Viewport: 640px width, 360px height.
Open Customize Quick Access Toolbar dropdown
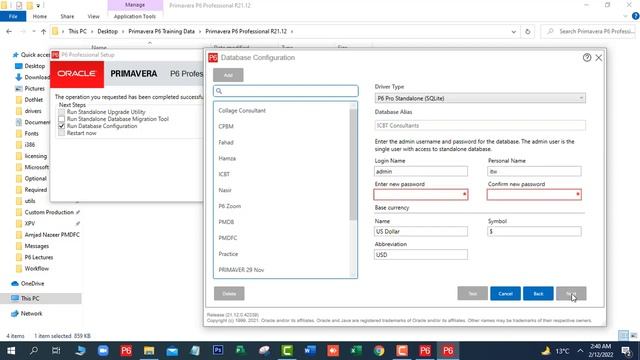(38, 5)
